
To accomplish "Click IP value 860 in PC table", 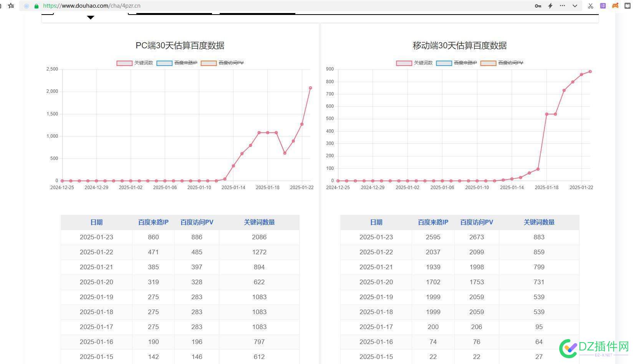I will click(153, 237).
